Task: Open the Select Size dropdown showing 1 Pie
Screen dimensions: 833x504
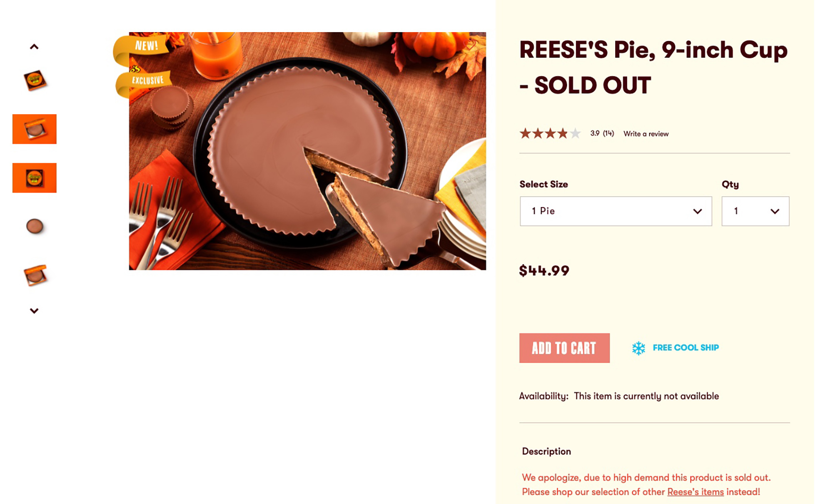Action: pyautogui.click(x=616, y=211)
